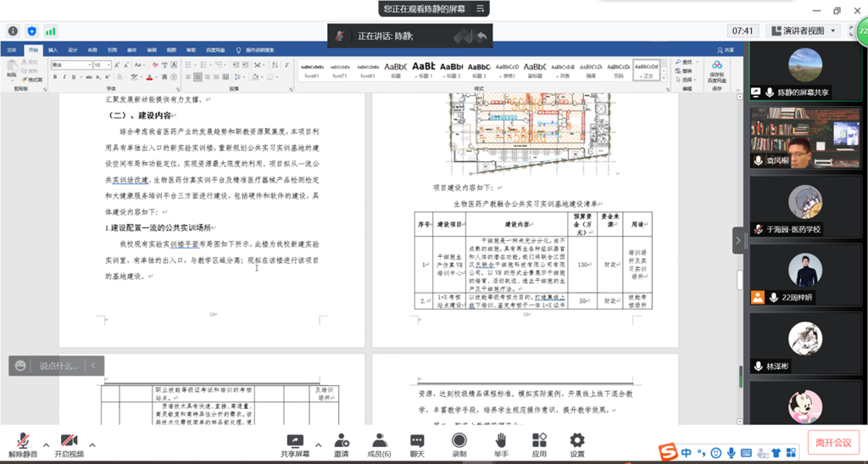The width and height of the screenshot is (868, 464).
Task: Switch to the References (引用) ribbon tab
Action: [x=113, y=50]
